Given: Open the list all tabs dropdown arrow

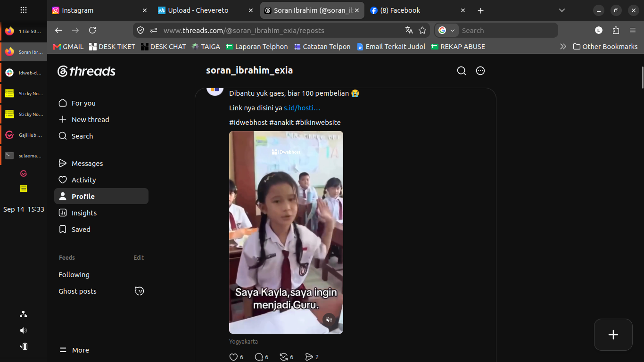Looking at the screenshot, I should (561, 10).
